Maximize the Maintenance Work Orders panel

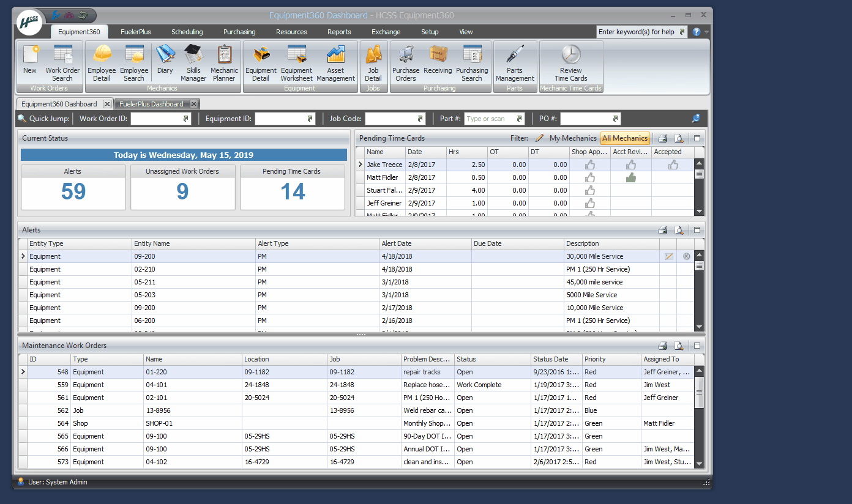coord(697,346)
